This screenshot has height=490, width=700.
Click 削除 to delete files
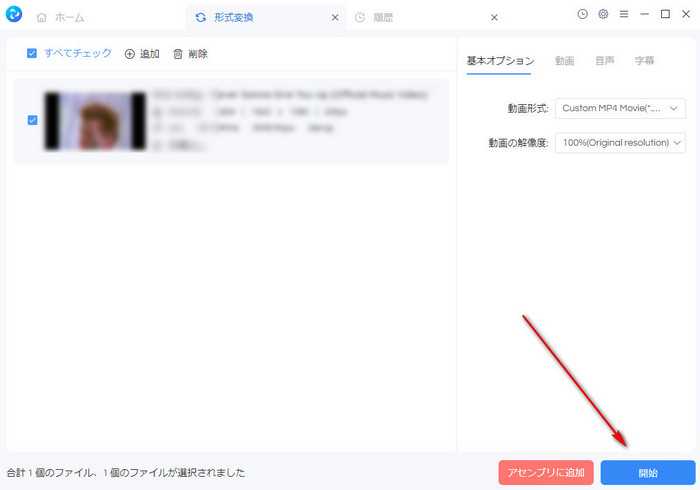point(190,54)
